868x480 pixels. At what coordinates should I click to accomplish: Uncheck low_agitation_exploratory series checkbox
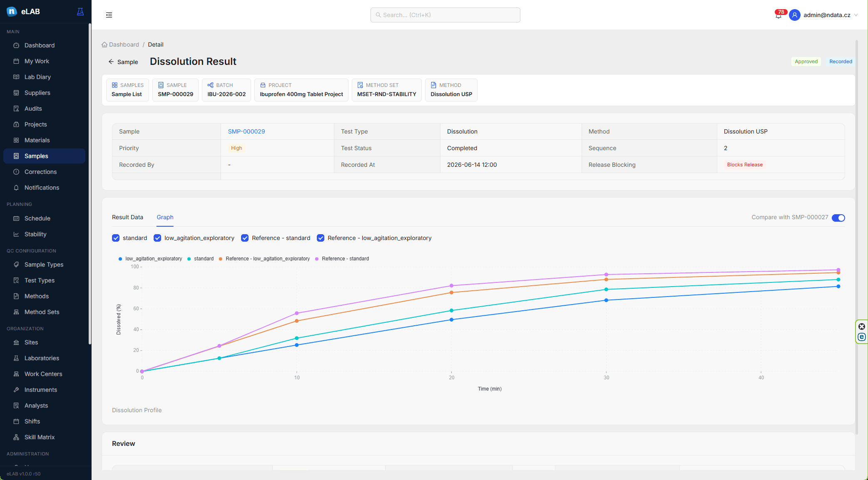157,238
